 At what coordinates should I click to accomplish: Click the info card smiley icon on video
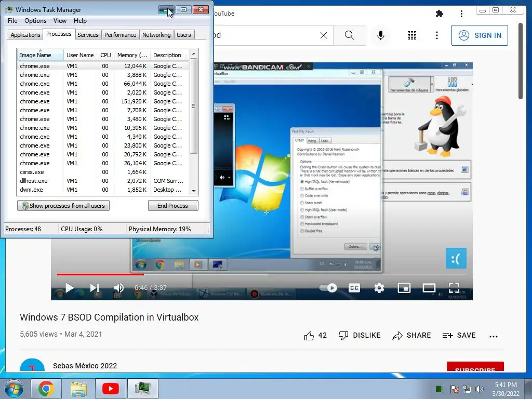click(x=456, y=258)
